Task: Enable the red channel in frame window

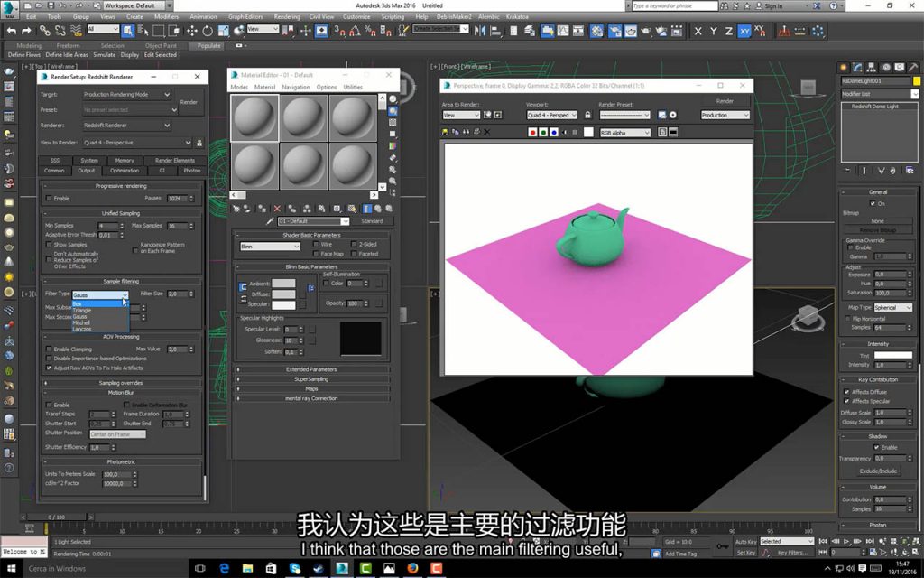Action: [x=532, y=132]
